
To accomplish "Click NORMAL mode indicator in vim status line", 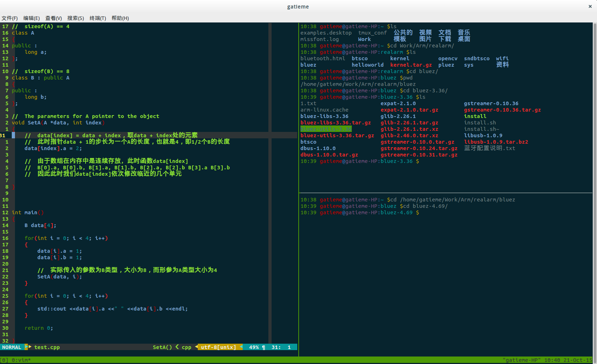I will 12,347.
